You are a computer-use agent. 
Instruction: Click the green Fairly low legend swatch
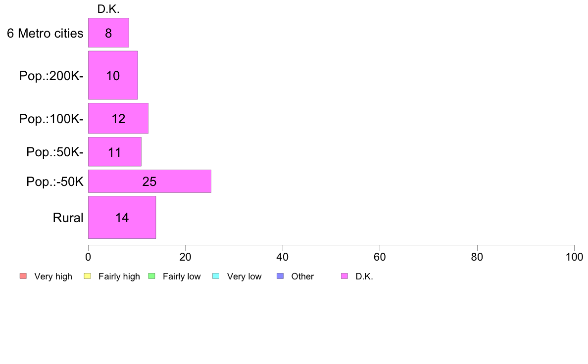click(x=152, y=276)
